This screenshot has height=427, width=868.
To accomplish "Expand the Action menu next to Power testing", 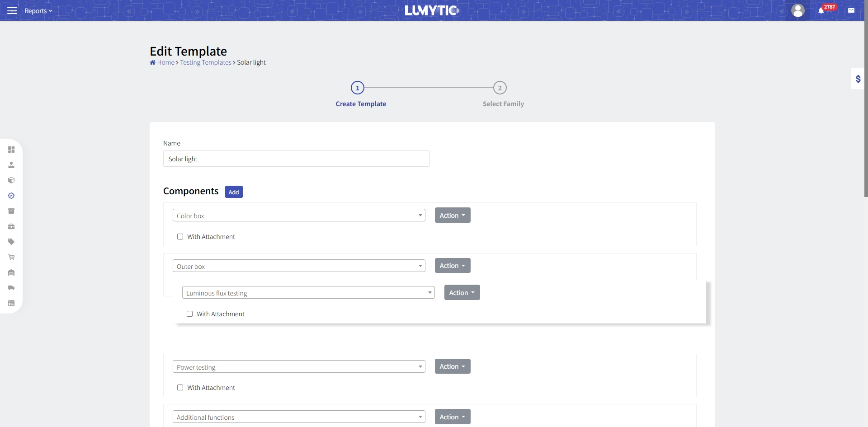I will point(452,366).
